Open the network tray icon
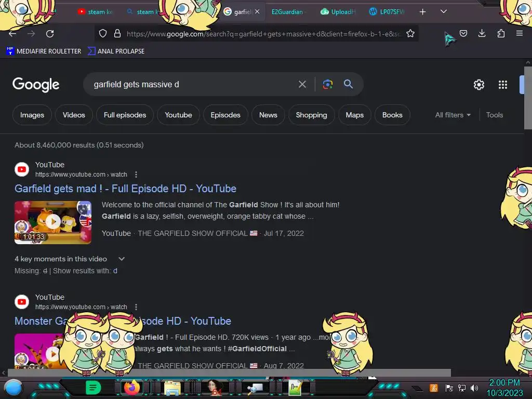The image size is (532, 399). pos(462,388)
